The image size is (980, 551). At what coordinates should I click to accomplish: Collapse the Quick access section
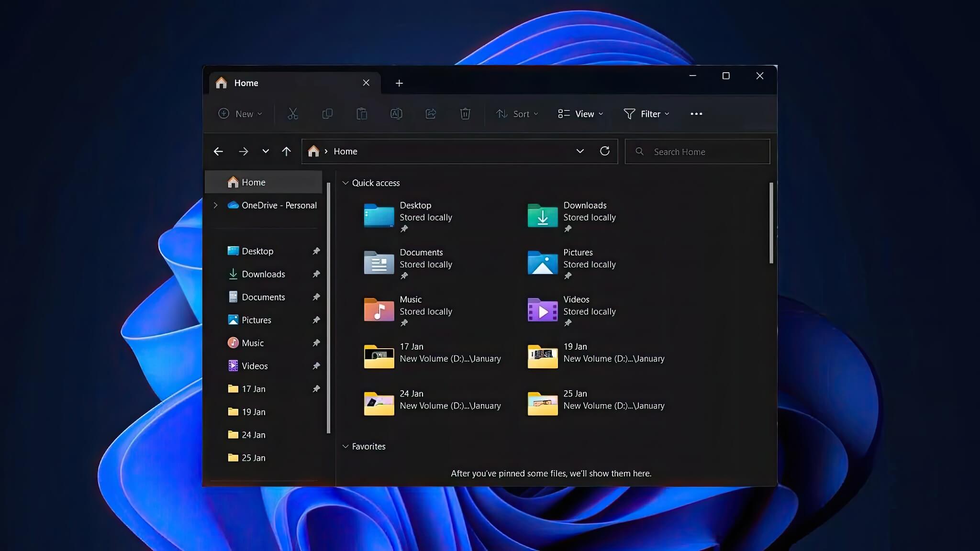(345, 183)
